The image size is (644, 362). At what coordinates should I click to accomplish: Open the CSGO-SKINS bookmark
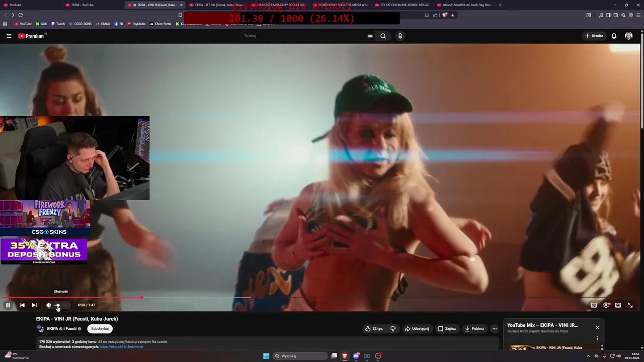coord(80,24)
